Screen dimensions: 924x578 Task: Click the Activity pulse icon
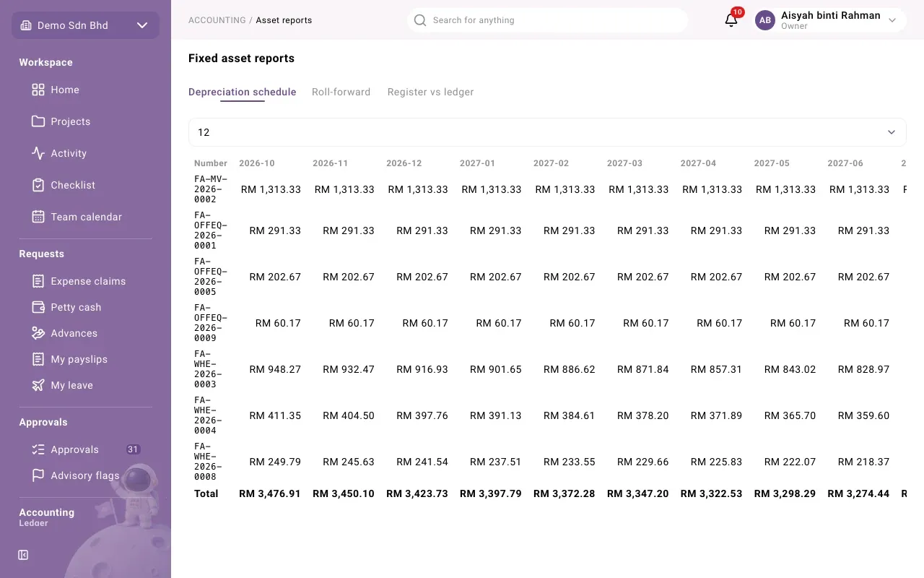[x=38, y=153]
